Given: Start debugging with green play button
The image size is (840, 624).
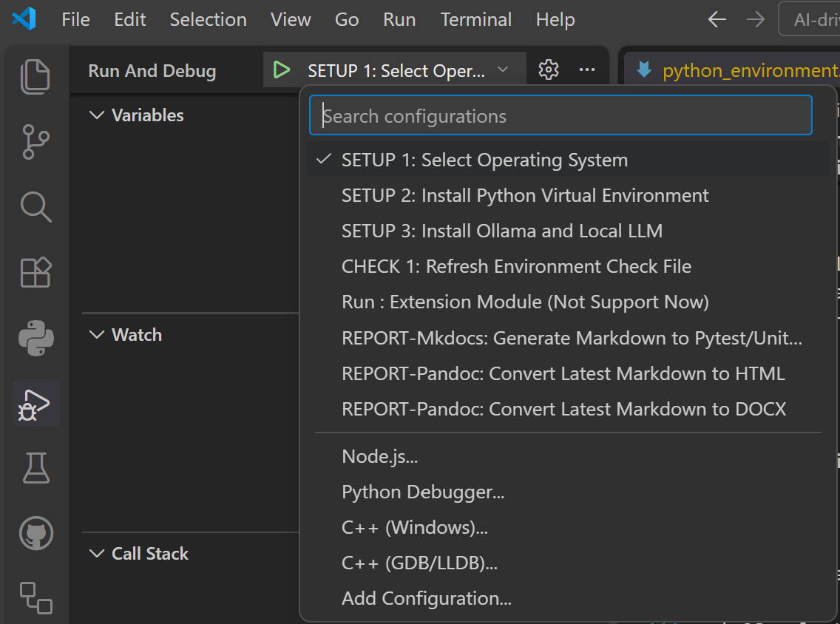Looking at the screenshot, I should (x=281, y=69).
